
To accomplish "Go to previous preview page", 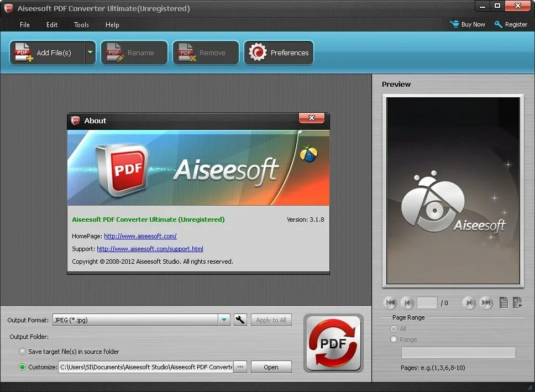I will pos(407,302).
